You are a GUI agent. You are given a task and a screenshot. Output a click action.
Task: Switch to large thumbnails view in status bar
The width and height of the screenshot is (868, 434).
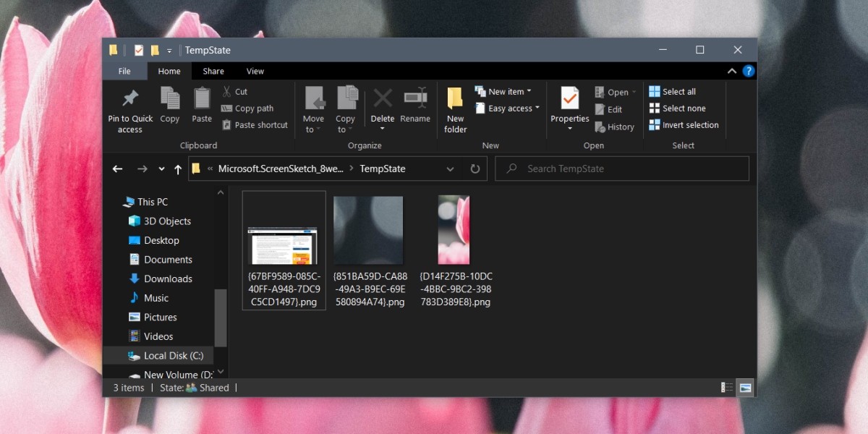[x=745, y=388]
